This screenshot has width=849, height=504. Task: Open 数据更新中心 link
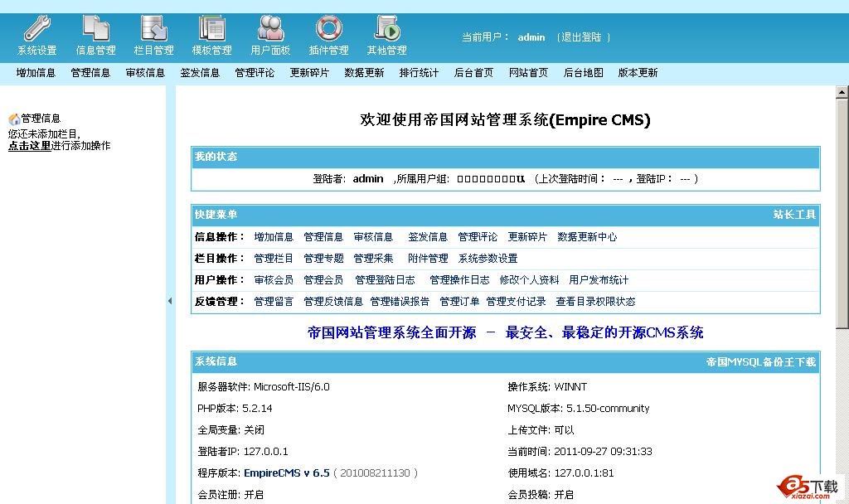pyautogui.click(x=587, y=236)
